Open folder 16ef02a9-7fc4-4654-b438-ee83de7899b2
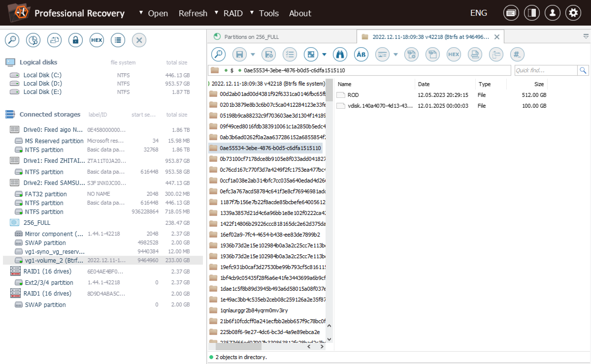This screenshot has height=364, width=591. tap(265, 235)
